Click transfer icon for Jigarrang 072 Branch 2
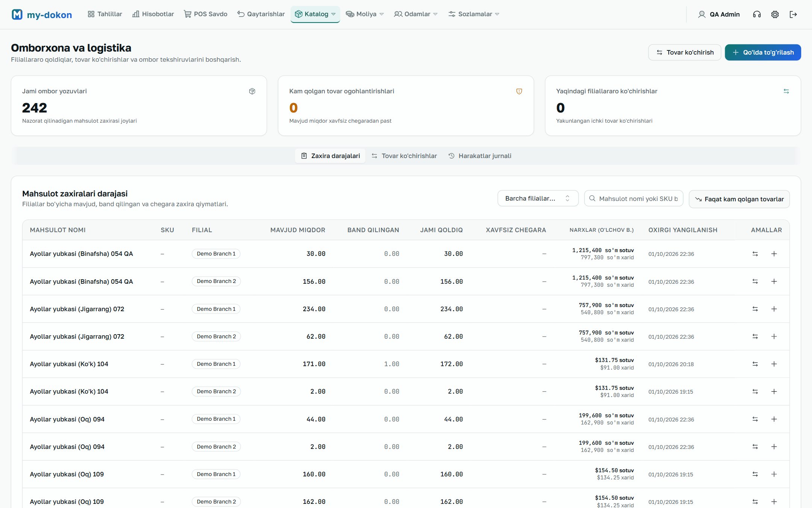The height and width of the screenshot is (508, 812). (755, 336)
